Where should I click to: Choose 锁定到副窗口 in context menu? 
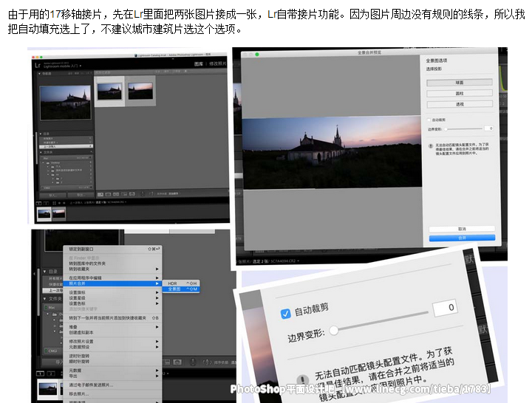click(112, 249)
